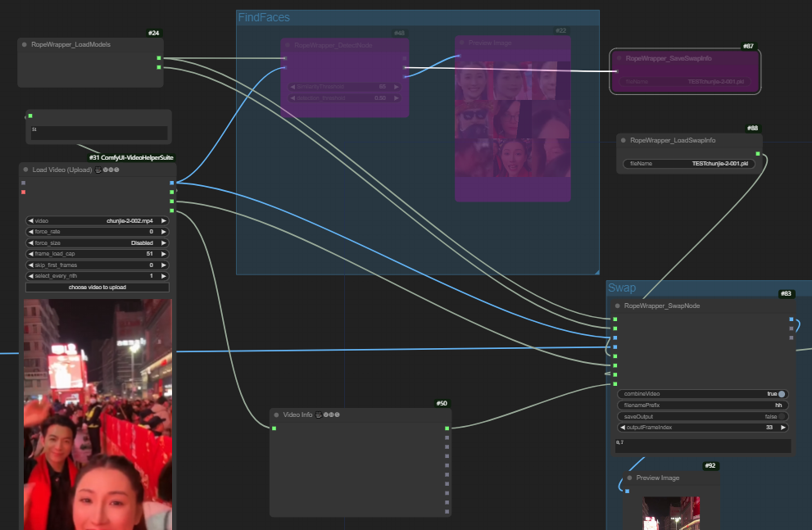The width and height of the screenshot is (812, 530).
Task: Click the SwapNode text box containing 0,7
Action: 703,446
